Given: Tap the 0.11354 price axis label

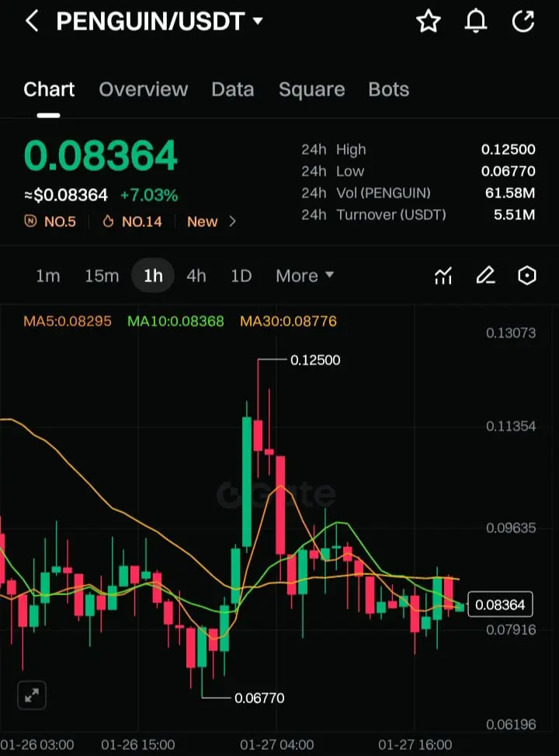Looking at the screenshot, I should [x=511, y=427].
